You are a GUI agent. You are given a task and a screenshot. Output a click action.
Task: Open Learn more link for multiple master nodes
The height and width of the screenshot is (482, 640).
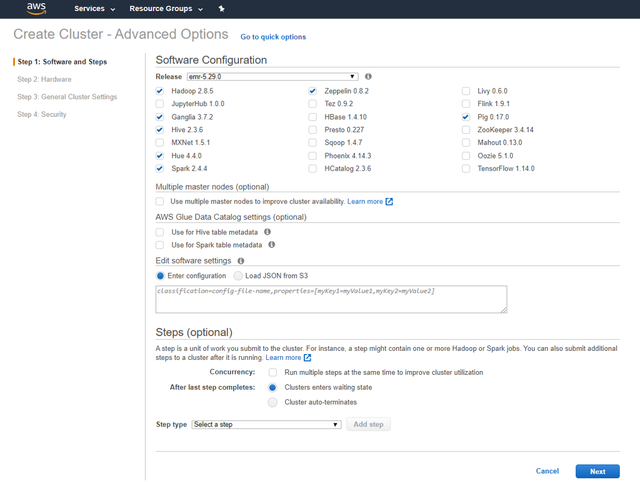pos(365,202)
